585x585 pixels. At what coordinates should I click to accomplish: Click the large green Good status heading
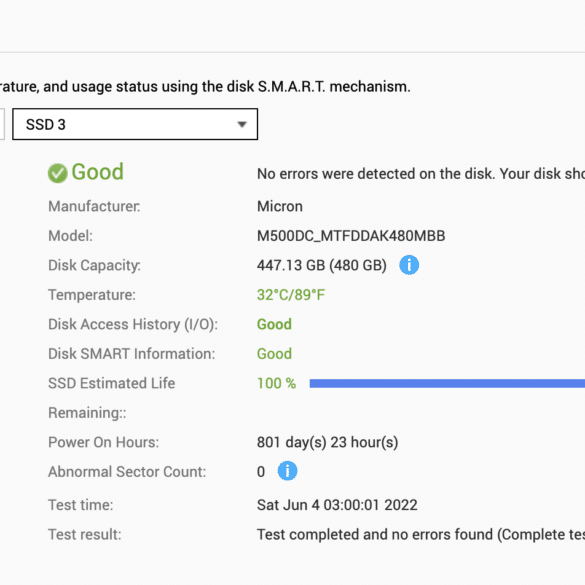(x=97, y=172)
